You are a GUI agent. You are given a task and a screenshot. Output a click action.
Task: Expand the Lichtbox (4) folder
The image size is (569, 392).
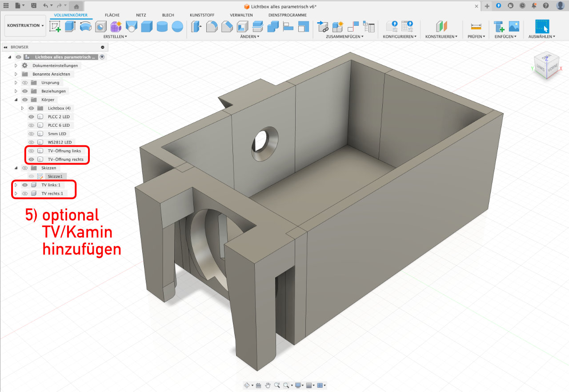click(22, 108)
